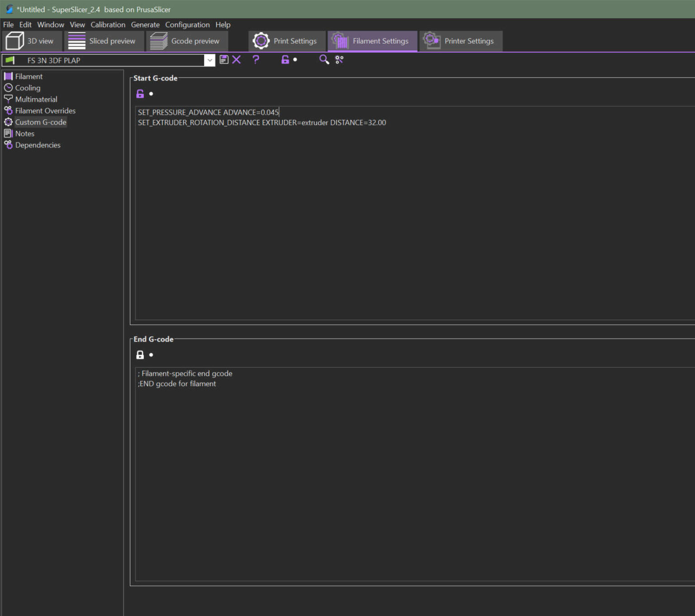Click the purple question mark help icon
Screen dimensions: 695x616
[256, 59]
